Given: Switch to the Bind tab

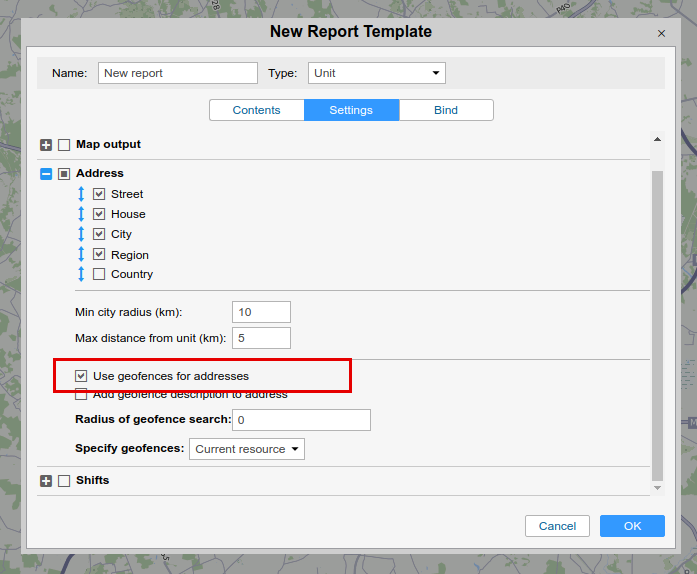Looking at the screenshot, I should point(446,110).
